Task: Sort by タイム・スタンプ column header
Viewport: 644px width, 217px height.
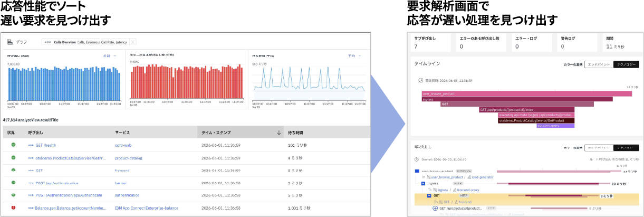Action: [216, 133]
